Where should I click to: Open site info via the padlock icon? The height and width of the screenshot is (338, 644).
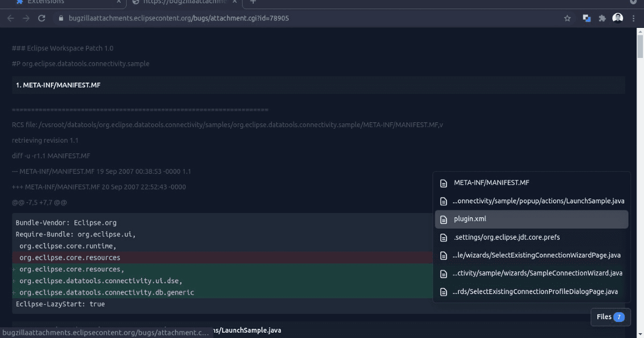click(x=61, y=18)
